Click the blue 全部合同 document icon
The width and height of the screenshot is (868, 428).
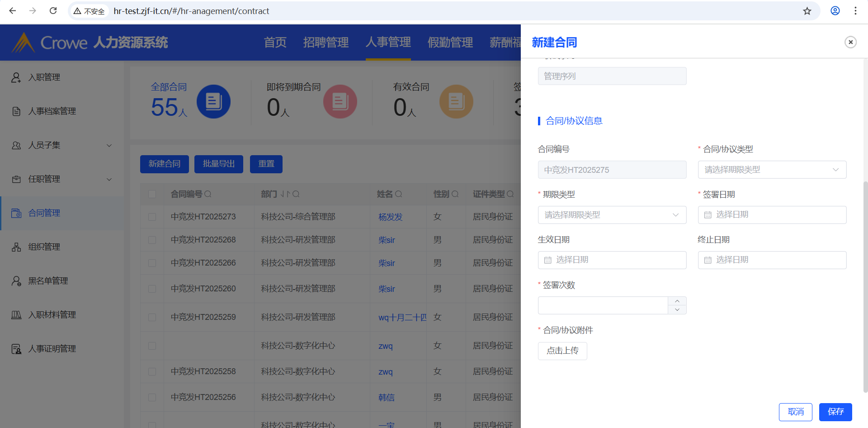[x=213, y=101]
